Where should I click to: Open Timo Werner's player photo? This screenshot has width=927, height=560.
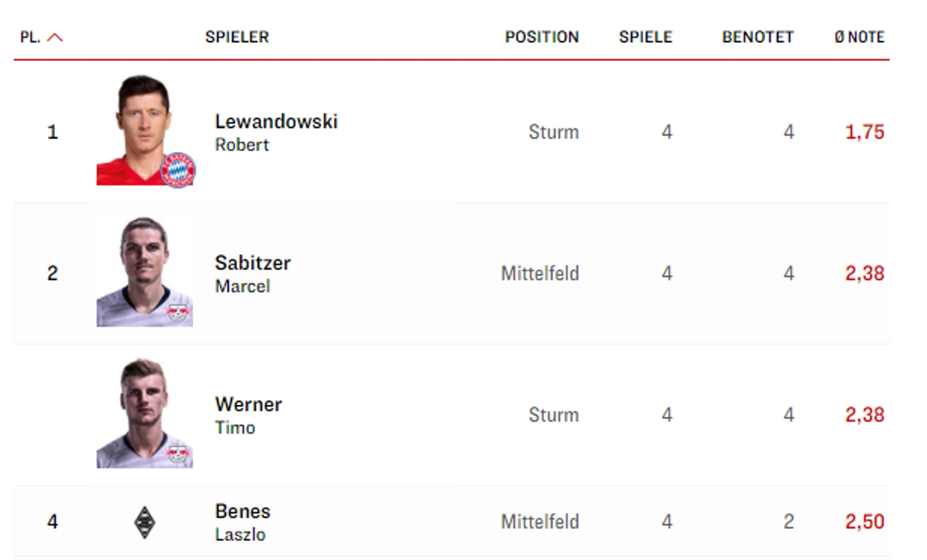[x=145, y=413]
